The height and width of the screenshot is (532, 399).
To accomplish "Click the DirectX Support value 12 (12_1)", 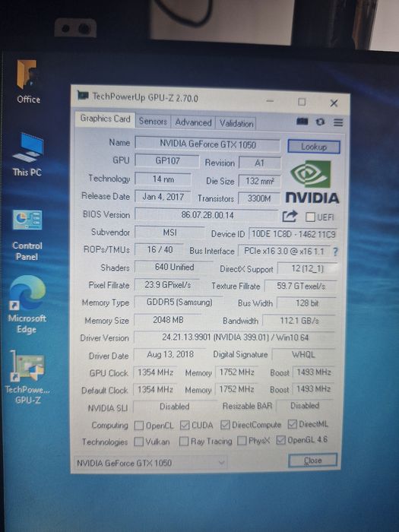I will (307, 268).
